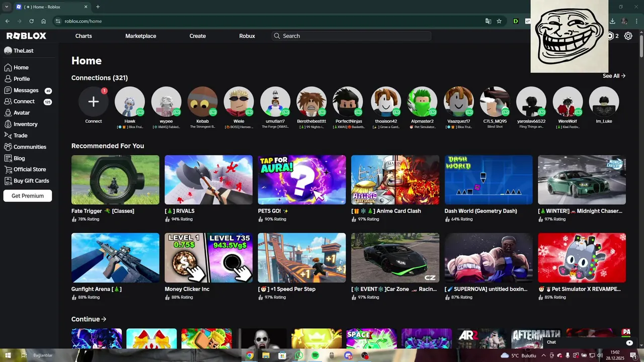Viewport: 644px width, 362px height.
Task: Click the Roblox search field
Action: 351,36
